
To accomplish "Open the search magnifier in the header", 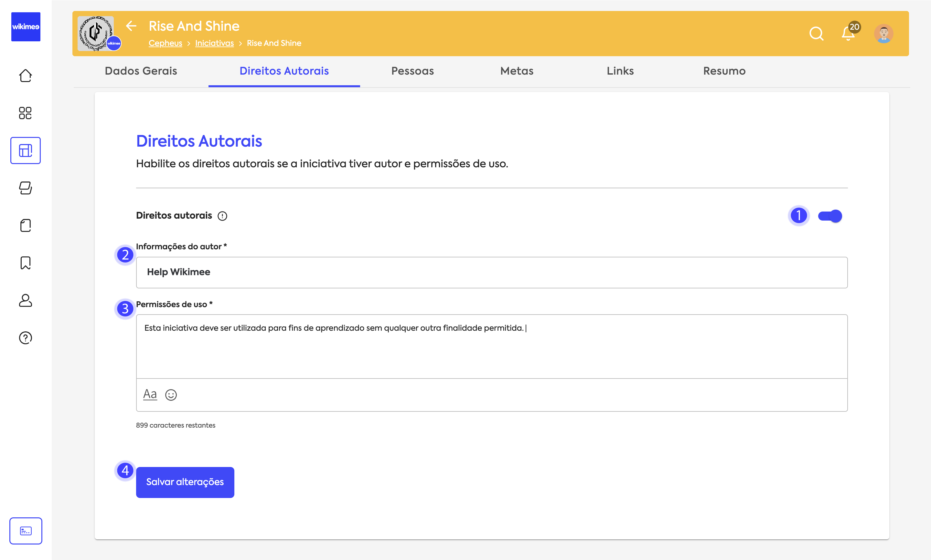I will (x=816, y=34).
